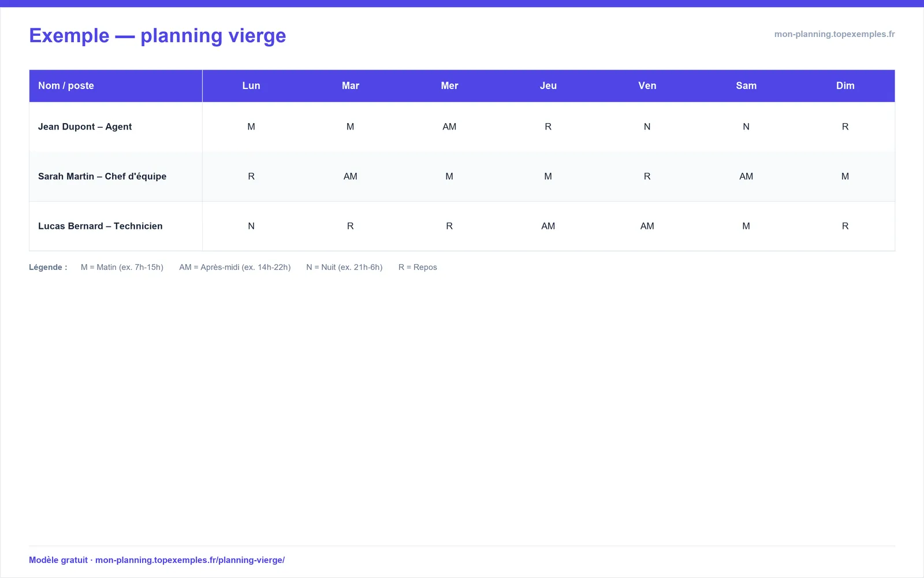Click Sarah Martin's Mer cell M
This screenshot has width=924, height=578.
click(x=449, y=176)
